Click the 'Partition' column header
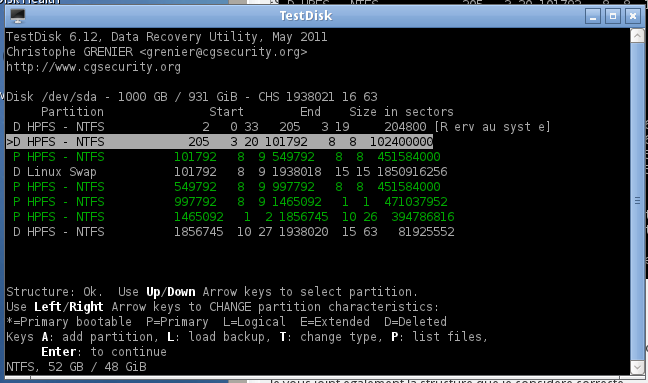Viewport: 648px width, 383px height. click(72, 112)
